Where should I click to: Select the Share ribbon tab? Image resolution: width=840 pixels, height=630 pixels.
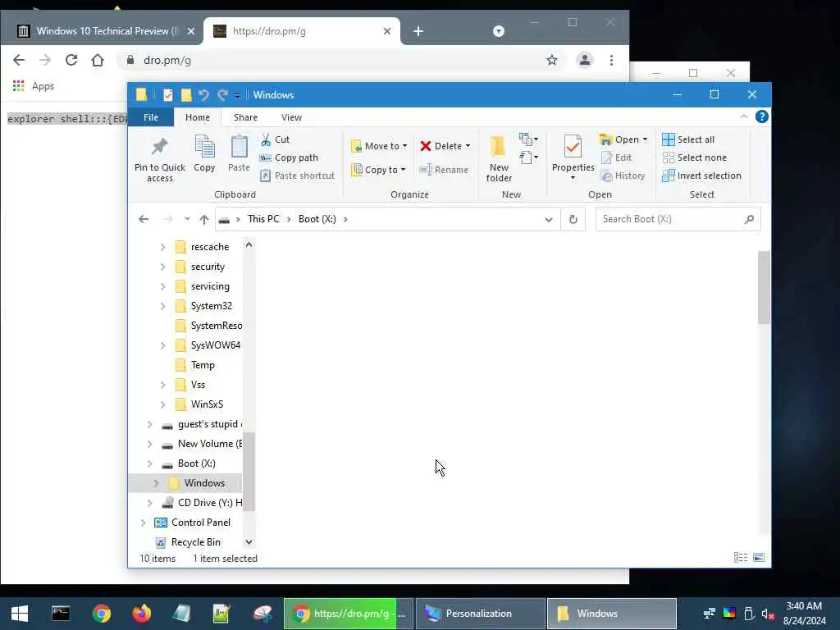pyautogui.click(x=245, y=117)
